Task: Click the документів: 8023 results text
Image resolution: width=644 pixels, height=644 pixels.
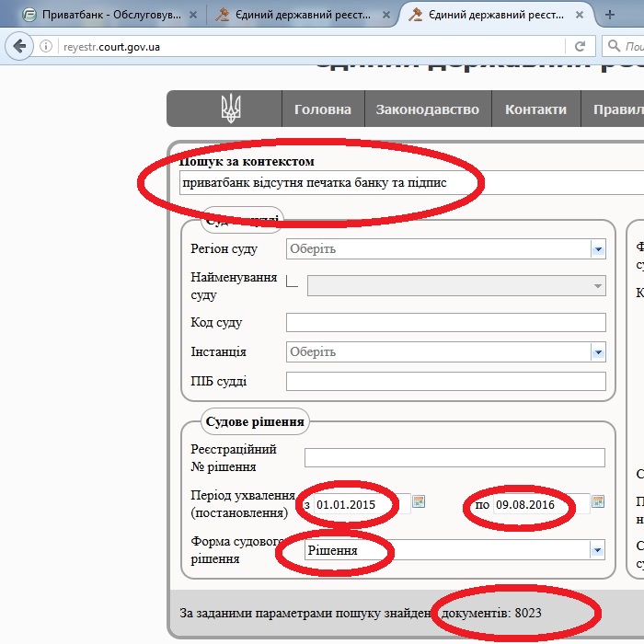Action: (x=491, y=613)
